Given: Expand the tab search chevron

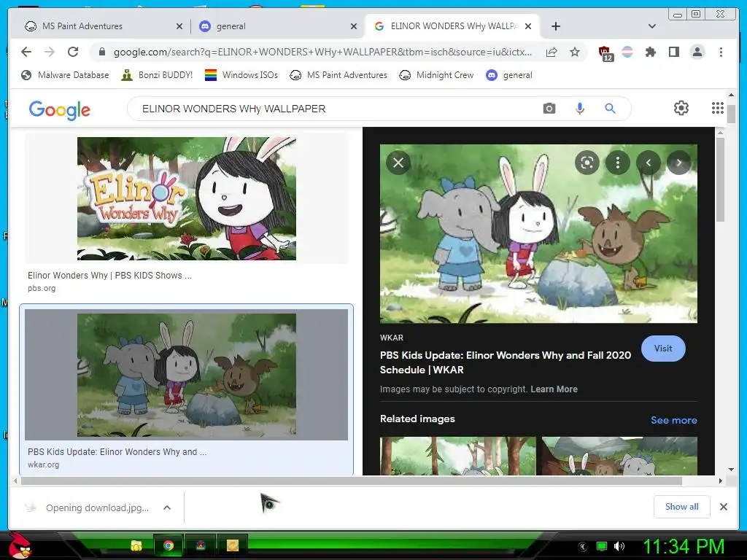Looking at the screenshot, I should click(652, 26).
